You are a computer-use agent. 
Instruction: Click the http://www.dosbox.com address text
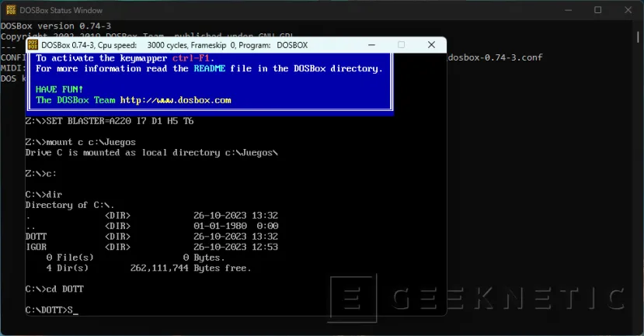(176, 100)
